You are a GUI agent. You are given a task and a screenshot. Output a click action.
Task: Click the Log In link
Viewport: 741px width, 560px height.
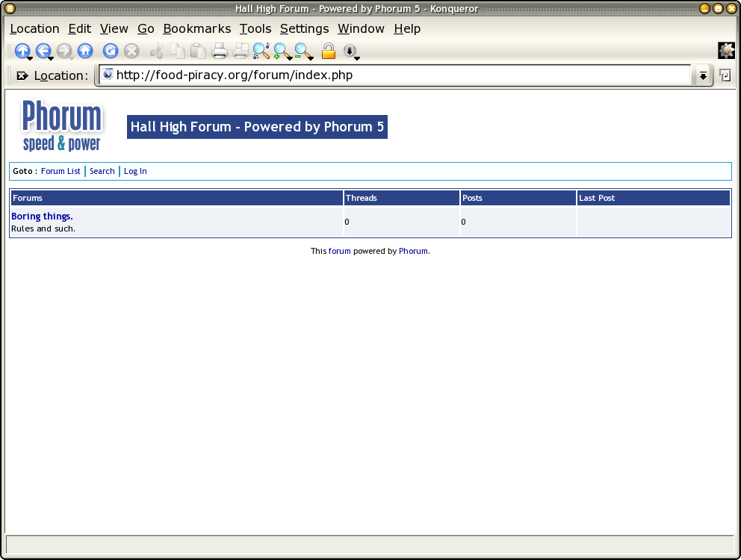[x=135, y=171]
